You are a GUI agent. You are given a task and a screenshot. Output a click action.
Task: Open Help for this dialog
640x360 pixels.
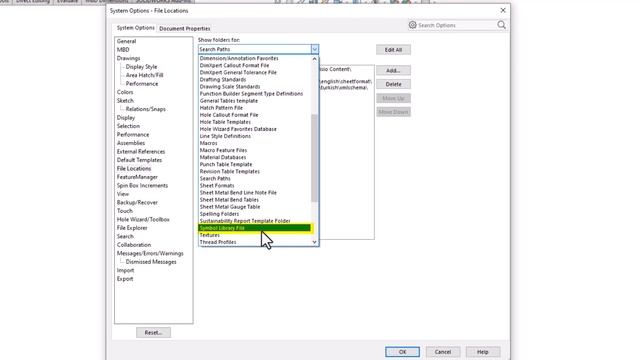(483, 352)
